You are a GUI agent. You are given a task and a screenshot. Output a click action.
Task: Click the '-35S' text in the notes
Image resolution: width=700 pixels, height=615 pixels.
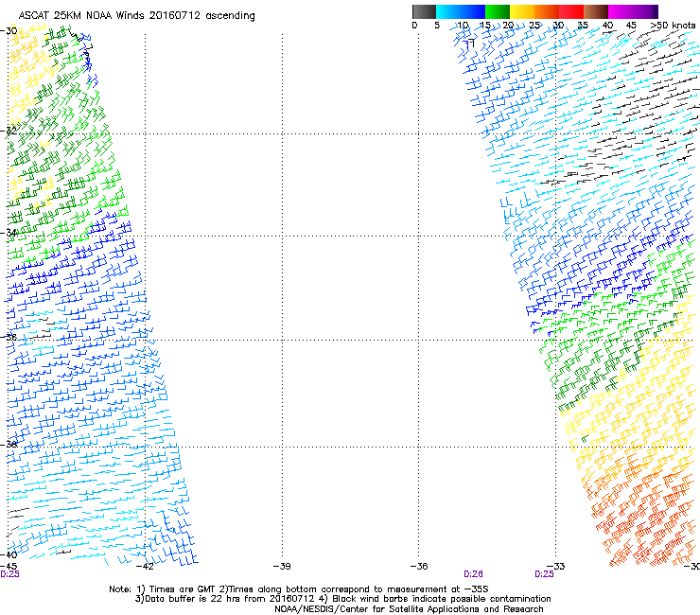tap(476, 589)
